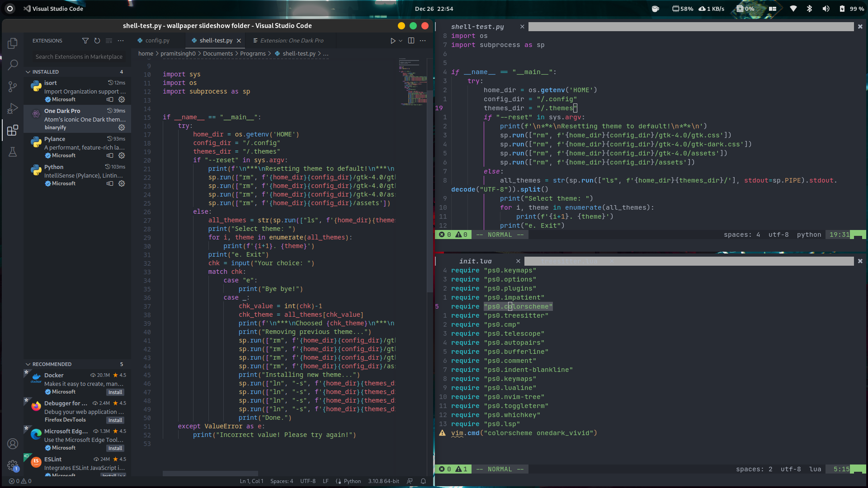Open the extensions filter funnel icon
Screen dimensions: 868x488
85,41
